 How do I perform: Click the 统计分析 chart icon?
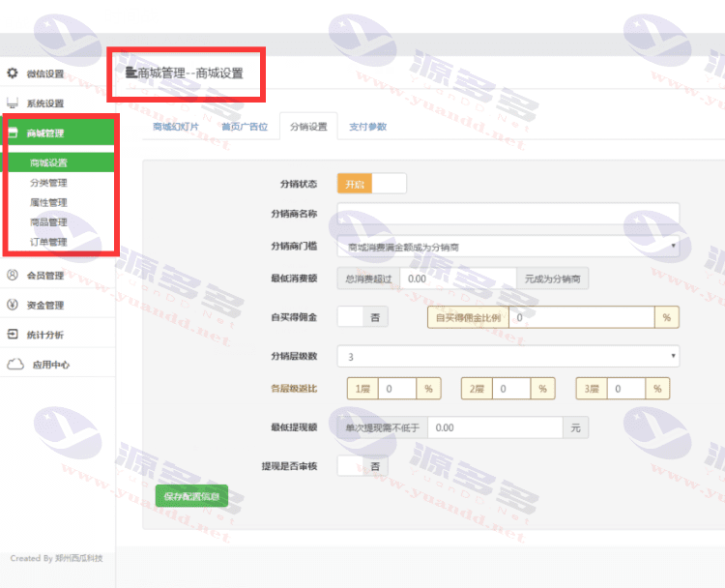click(13, 334)
